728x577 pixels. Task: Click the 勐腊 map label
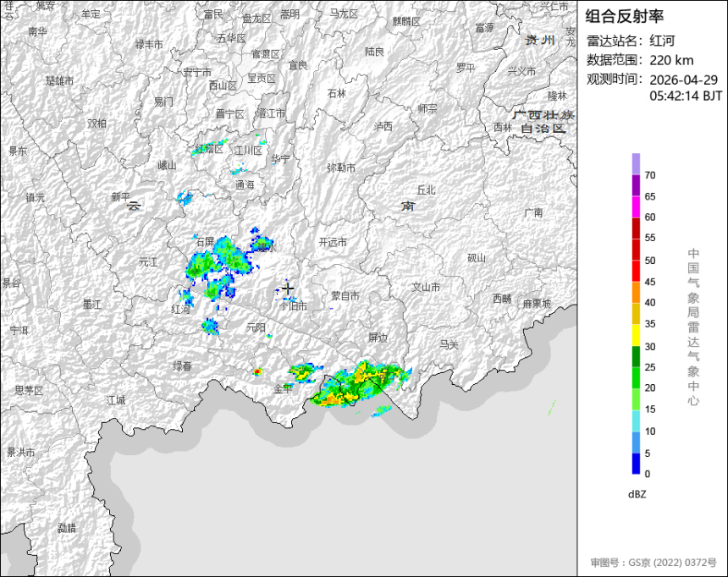66,528
